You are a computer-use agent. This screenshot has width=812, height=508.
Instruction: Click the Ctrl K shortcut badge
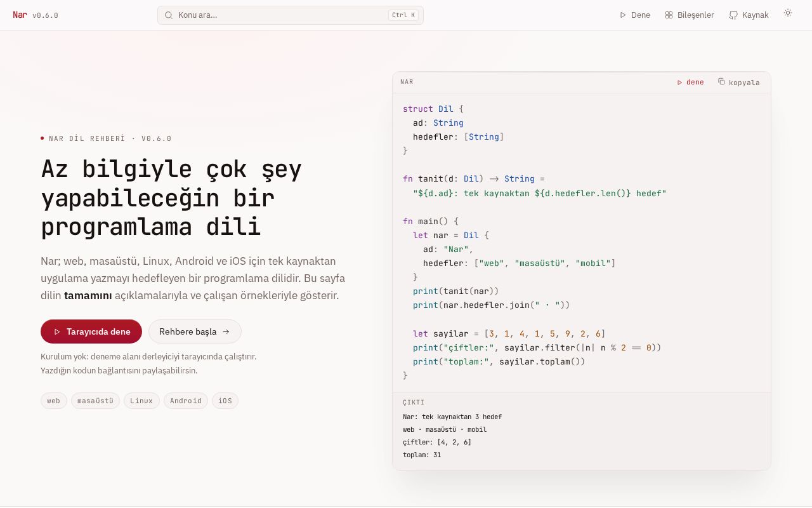tap(403, 15)
